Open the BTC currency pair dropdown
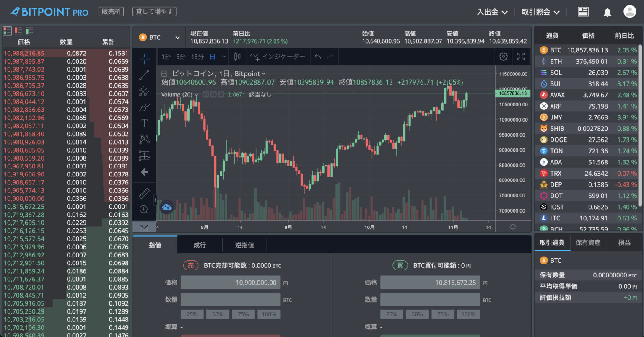The width and height of the screenshot is (644, 337). (x=159, y=37)
